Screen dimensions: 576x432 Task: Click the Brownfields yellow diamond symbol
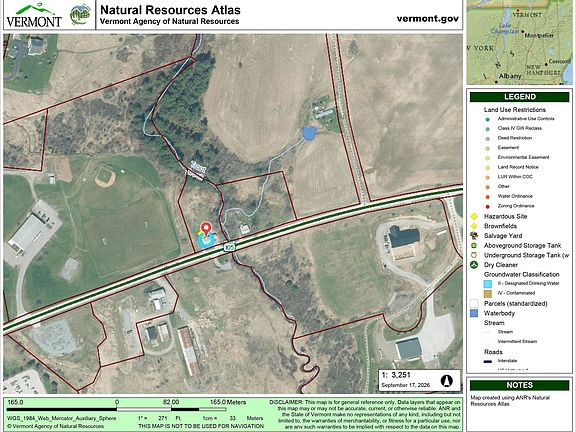point(474,226)
